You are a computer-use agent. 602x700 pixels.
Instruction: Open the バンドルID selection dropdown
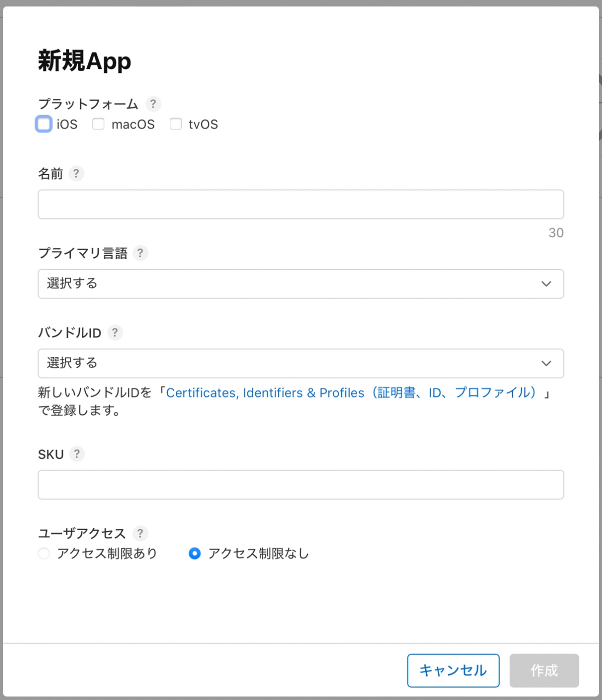pyautogui.click(x=301, y=363)
